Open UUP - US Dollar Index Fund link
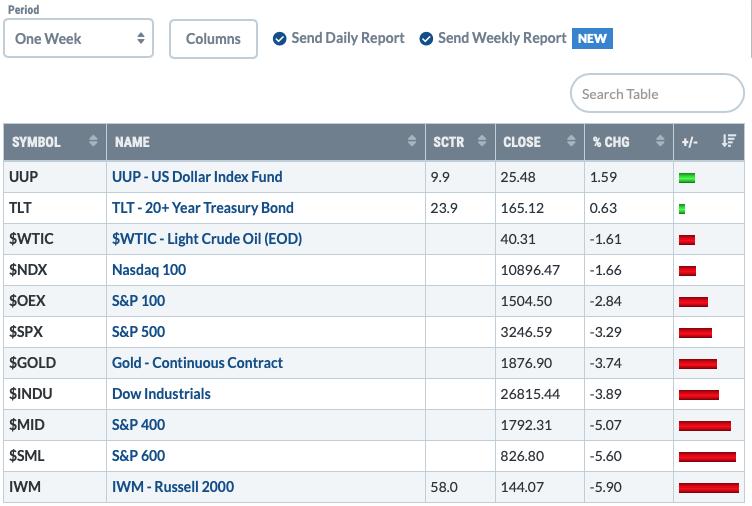The width and height of the screenshot is (752, 506). (x=197, y=177)
